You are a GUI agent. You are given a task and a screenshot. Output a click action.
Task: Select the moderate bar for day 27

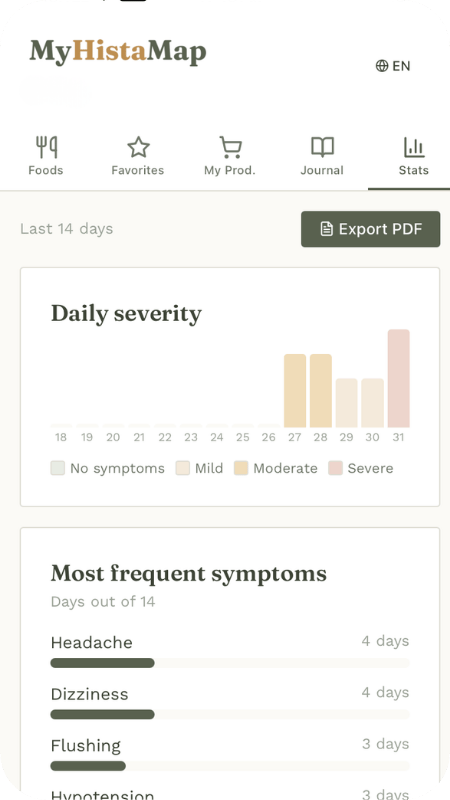(x=295, y=390)
